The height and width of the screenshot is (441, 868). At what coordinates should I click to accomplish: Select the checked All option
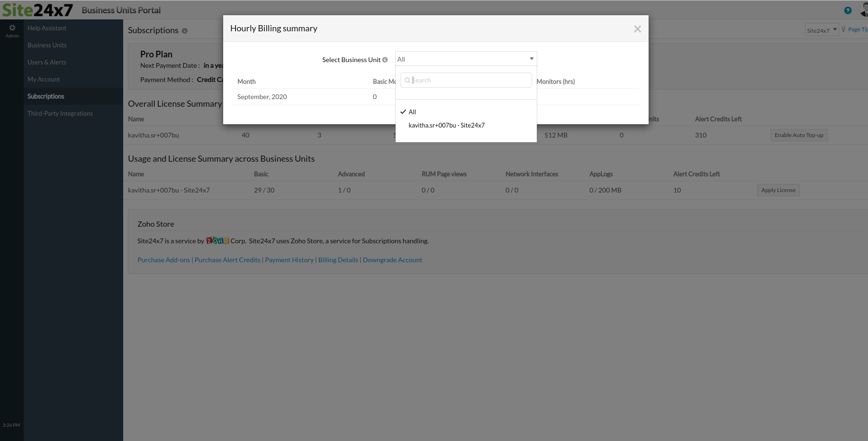coord(412,112)
